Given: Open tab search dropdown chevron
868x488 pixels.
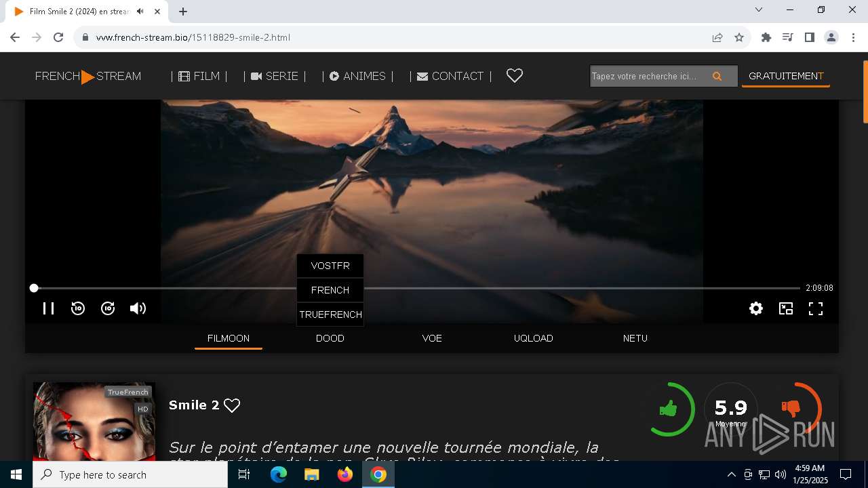Looking at the screenshot, I should (x=759, y=9).
